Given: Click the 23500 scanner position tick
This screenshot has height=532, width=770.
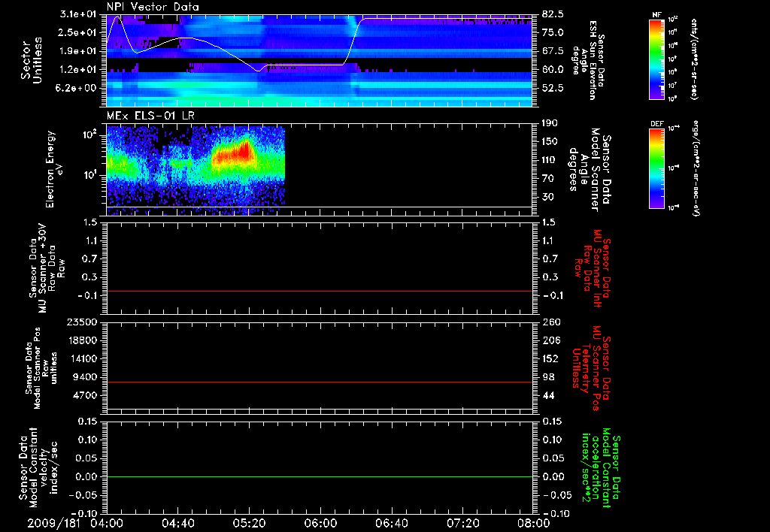Looking at the screenshot, I should tap(82, 322).
